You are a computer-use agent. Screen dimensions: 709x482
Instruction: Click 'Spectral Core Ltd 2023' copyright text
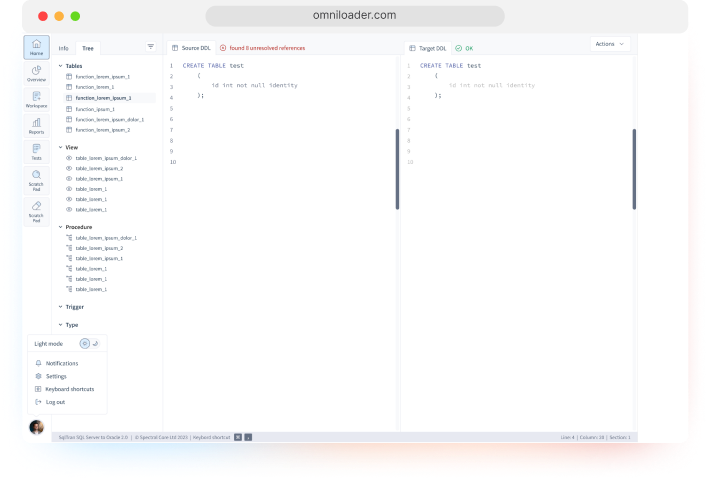(161, 437)
